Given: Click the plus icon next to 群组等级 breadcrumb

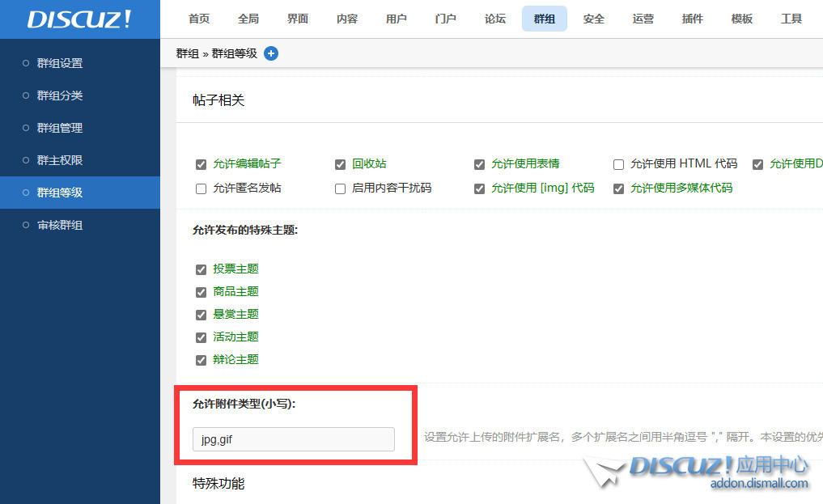Looking at the screenshot, I should pos(271,53).
